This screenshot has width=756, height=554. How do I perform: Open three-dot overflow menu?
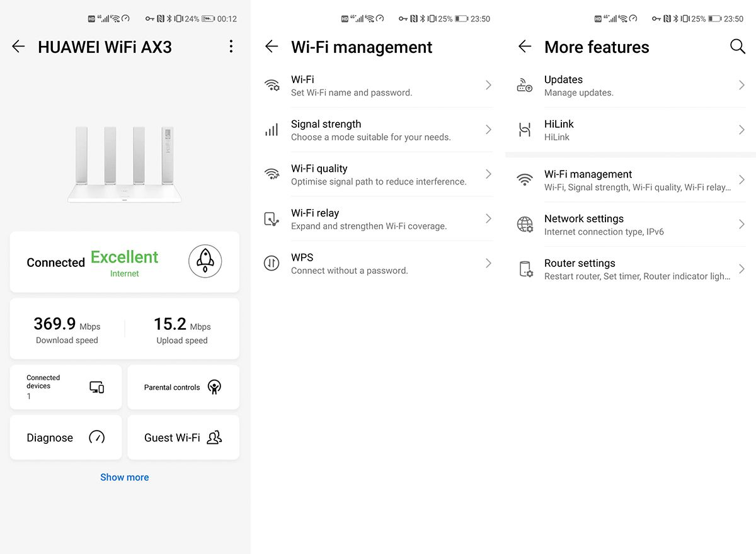click(231, 46)
